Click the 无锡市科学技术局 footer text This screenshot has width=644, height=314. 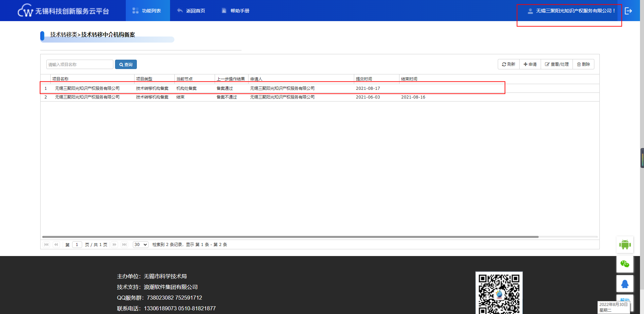(x=165, y=276)
